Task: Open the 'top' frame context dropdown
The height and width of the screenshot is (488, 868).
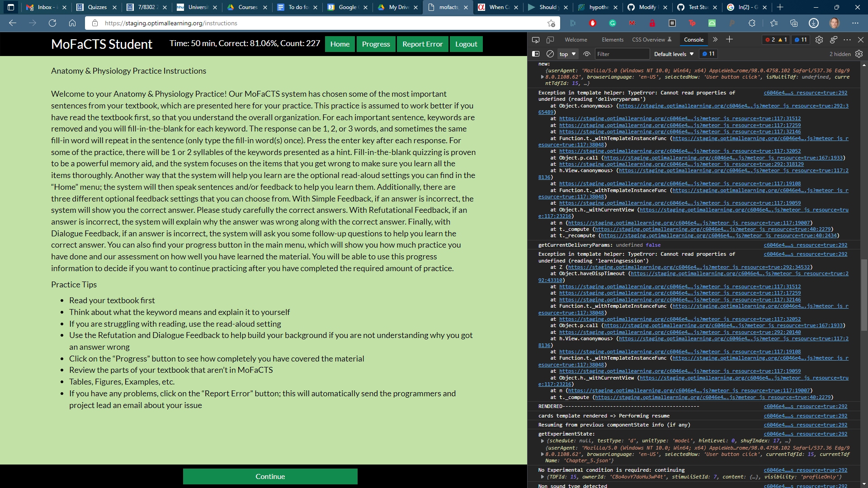Action: click(x=567, y=54)
